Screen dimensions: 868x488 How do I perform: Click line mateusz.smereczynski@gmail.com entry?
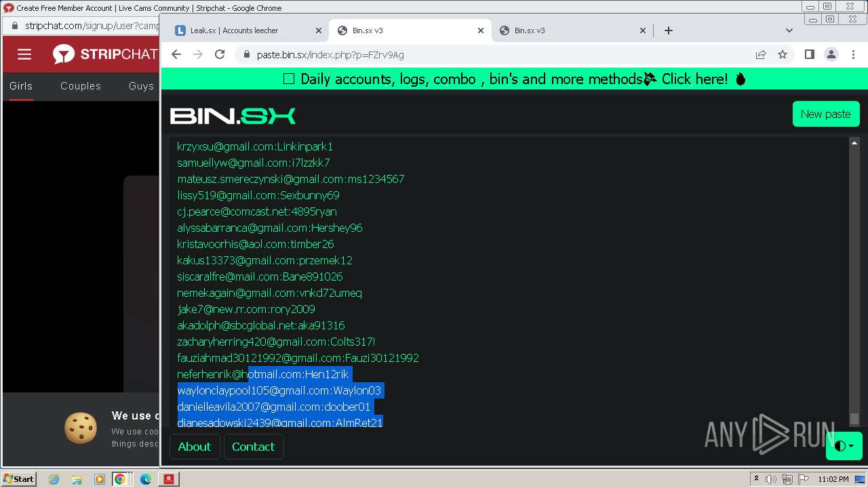(x=291, y=179)
